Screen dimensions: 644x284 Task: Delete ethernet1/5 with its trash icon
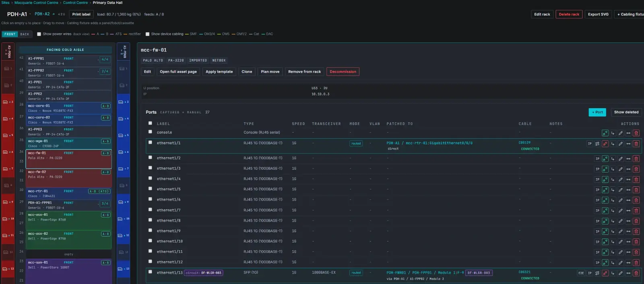coord(636,190)
